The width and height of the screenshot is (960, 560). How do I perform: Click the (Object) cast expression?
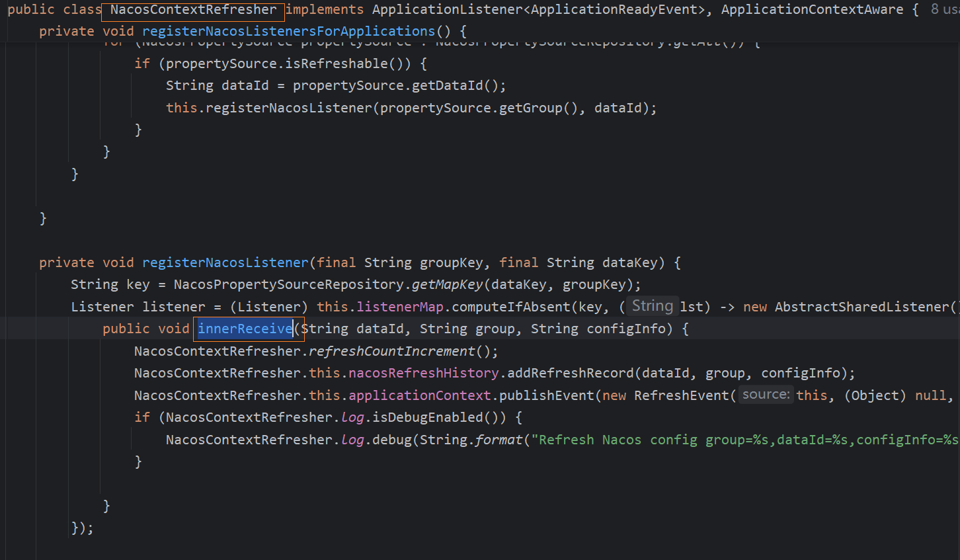(x=876, y=395)
